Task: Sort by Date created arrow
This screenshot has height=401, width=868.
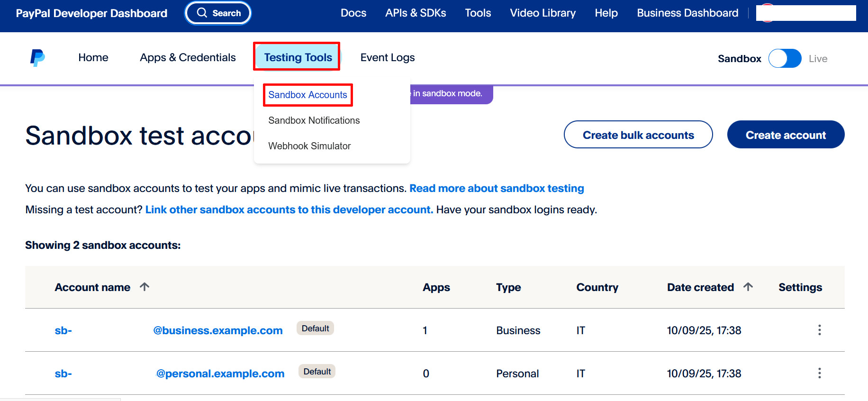Action: click(x=748, y=287)
